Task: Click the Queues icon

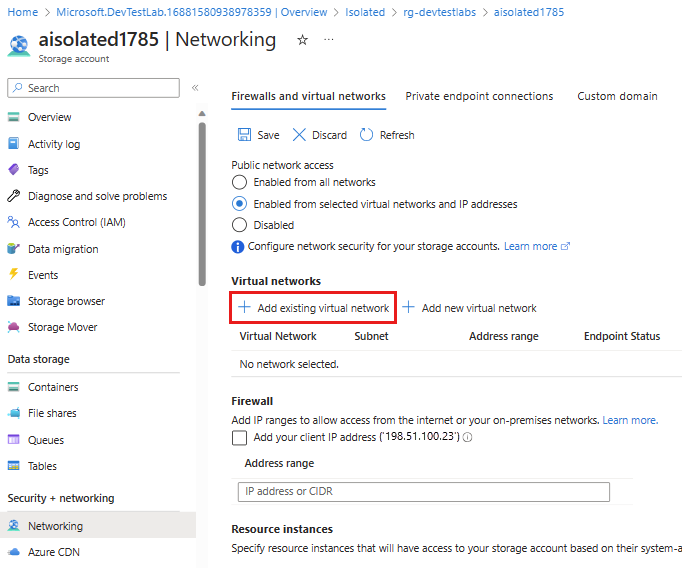Action: (x=13, y=440)
